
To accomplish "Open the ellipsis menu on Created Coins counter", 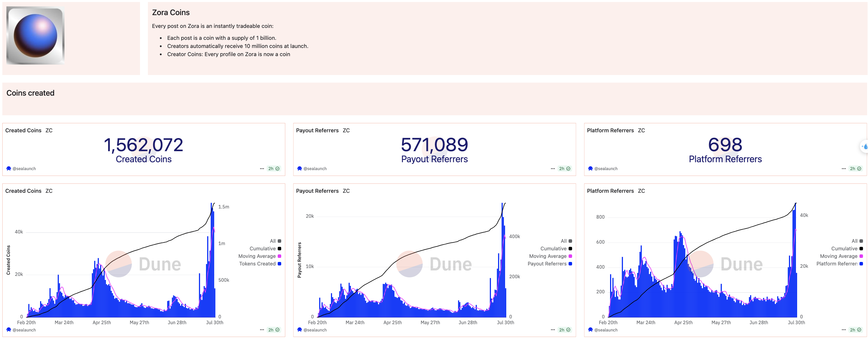I will point(262,169).
